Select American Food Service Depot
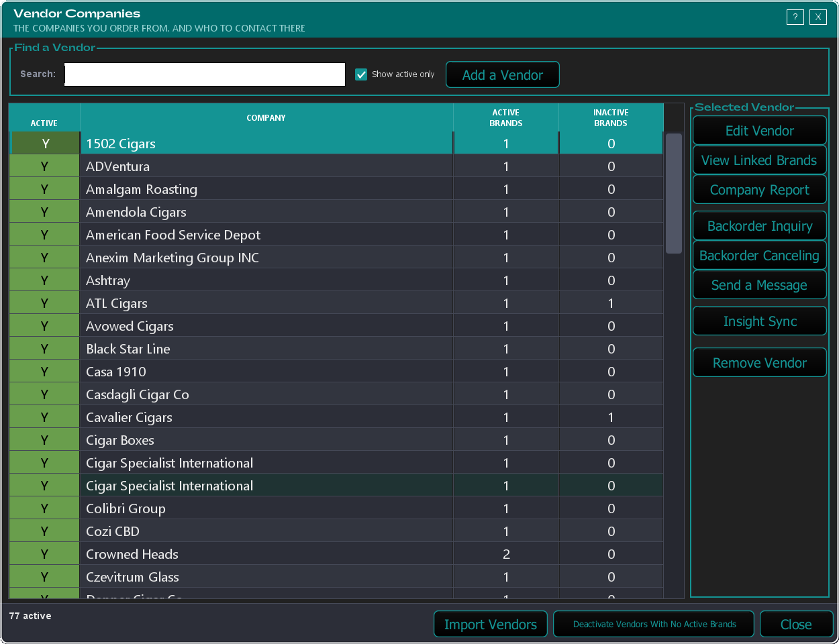839x644 pixels. tap(336, 235)
